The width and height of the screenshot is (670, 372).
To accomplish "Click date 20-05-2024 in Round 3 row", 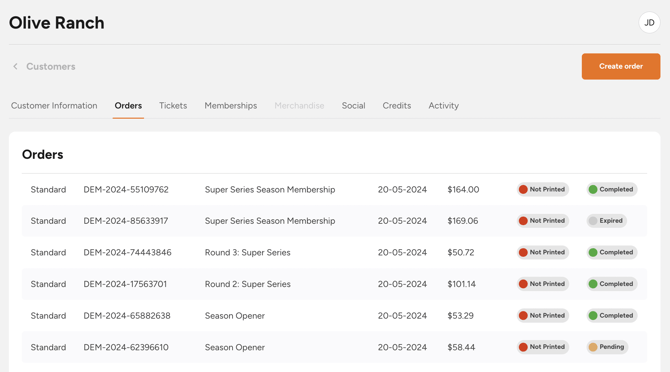I will (x=402, y=252).
